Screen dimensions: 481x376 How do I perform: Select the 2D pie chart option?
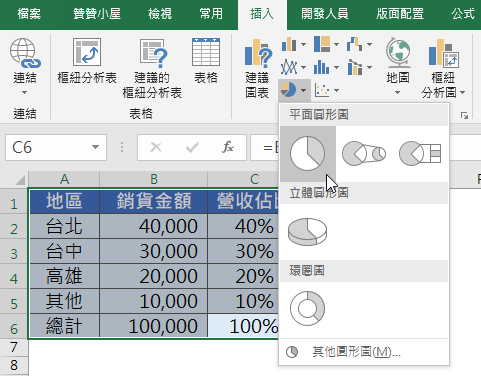click(x=307, y=153)
